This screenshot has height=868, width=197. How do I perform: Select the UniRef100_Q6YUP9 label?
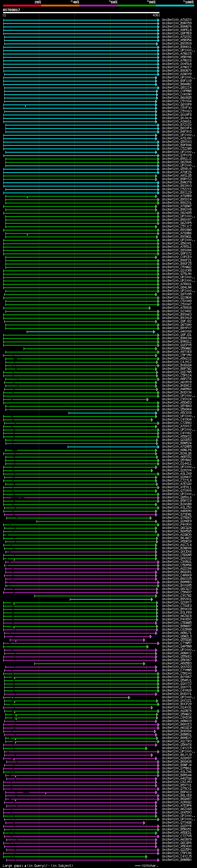coord(177,104)
